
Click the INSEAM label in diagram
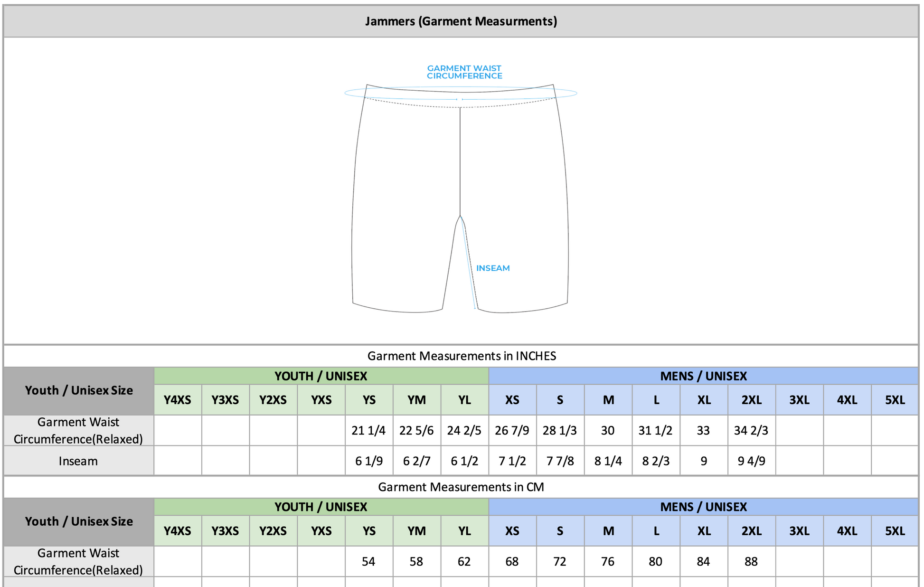pos(492,268)
